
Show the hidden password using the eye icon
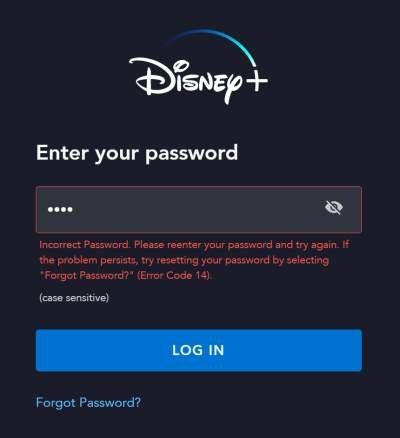(333, 208)
